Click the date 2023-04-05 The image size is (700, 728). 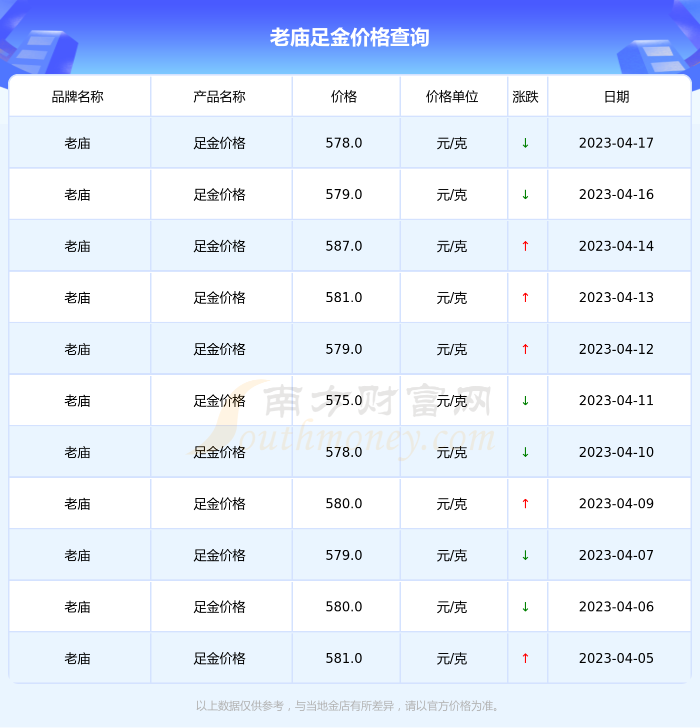616,658
